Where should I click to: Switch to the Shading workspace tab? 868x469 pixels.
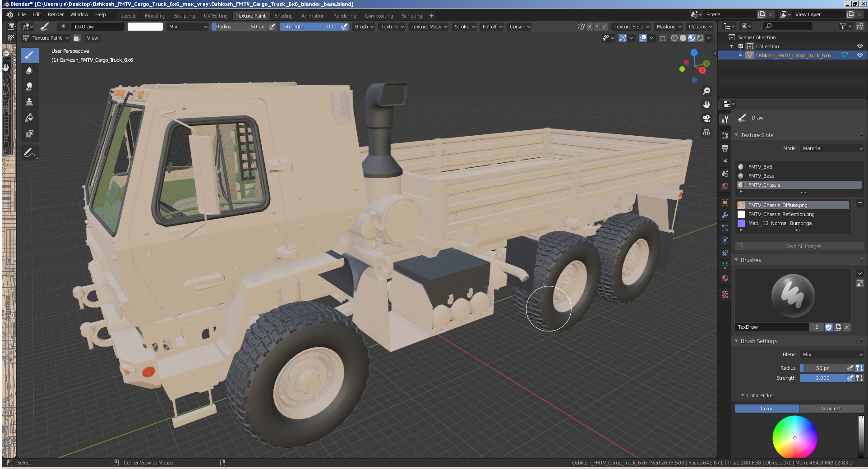283,16
